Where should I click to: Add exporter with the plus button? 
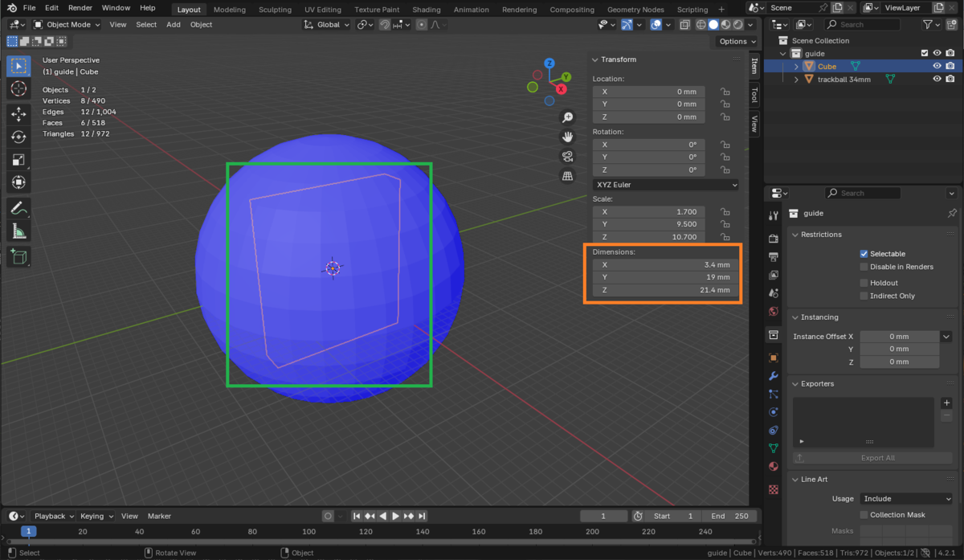point(946,403)
